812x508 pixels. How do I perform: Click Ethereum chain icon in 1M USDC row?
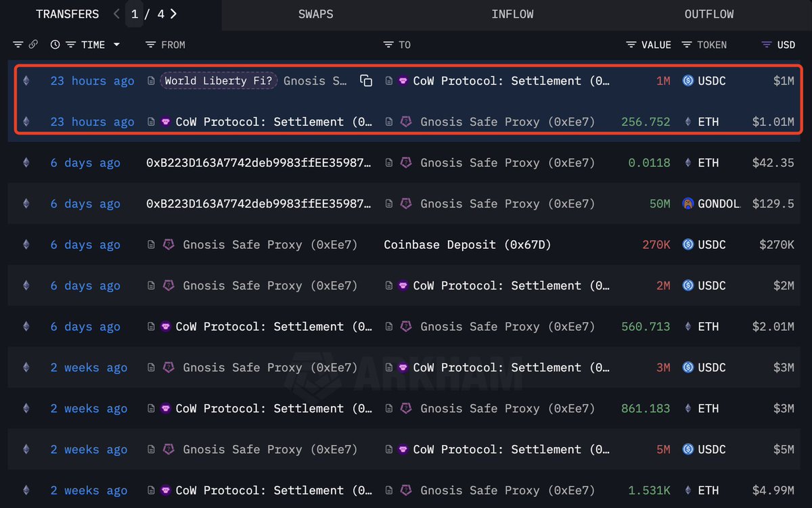coord(26,80)
